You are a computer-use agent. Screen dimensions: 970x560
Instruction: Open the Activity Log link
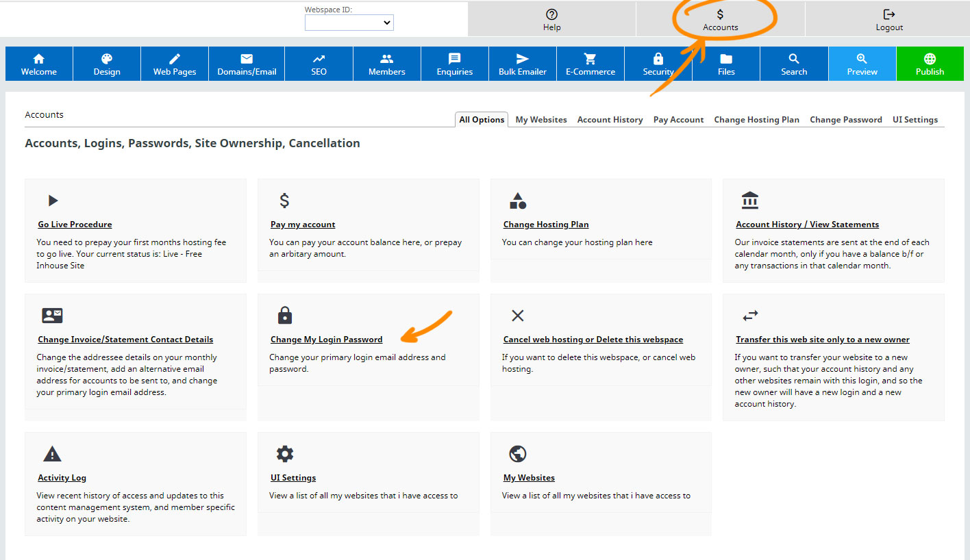(62, 478)
